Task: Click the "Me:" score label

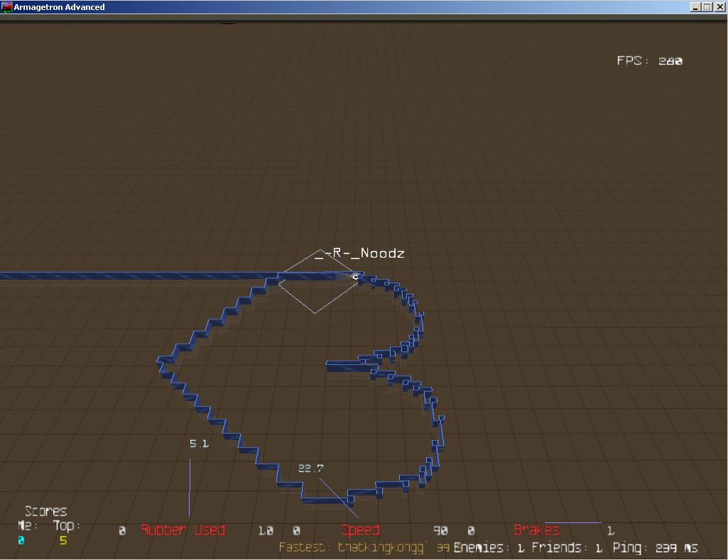Action: pos(28,526)
